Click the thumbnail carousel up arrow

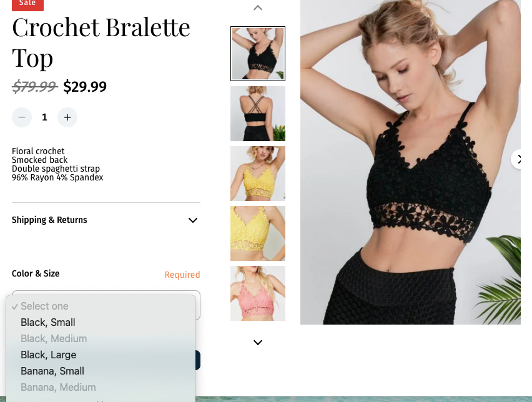click(x=258, y=7)
